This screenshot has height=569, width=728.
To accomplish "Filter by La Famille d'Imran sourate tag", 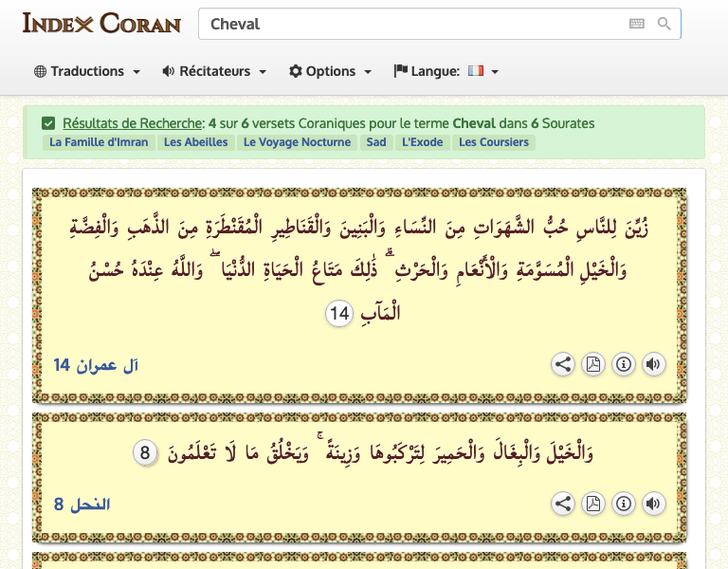I will click(x=99, y=142).
